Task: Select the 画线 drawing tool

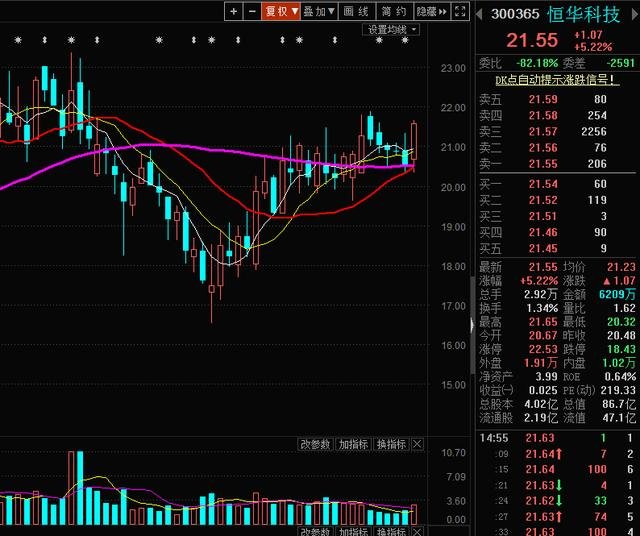Action: tap(357, 11)
